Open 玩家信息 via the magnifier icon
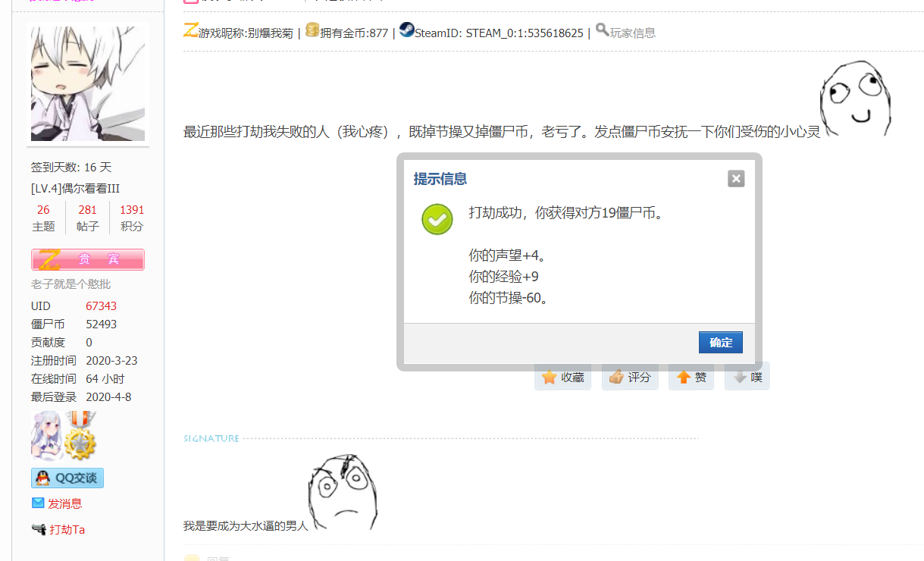924x561 pixels. pos(603,31)
